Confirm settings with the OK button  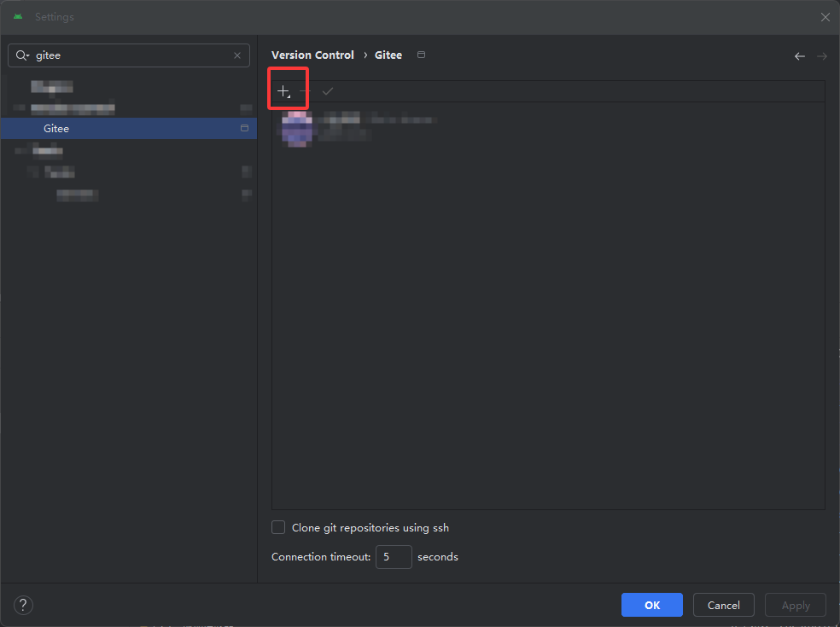651,605
